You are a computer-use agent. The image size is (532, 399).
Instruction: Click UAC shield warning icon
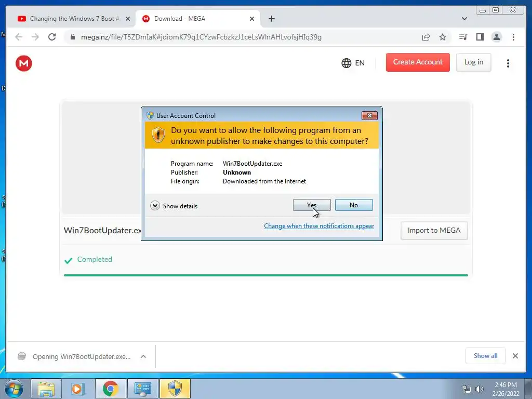click(x=158, y=135)
